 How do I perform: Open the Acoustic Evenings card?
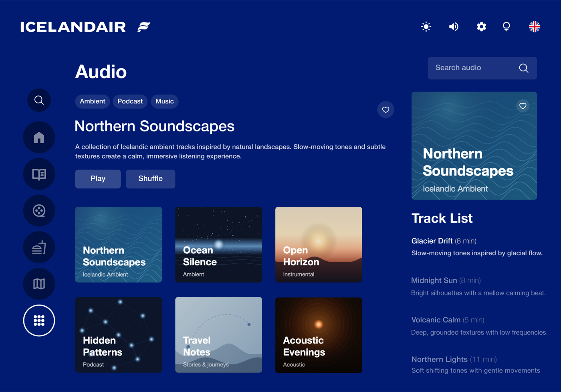pyautogui.click(x=319, y=335)
